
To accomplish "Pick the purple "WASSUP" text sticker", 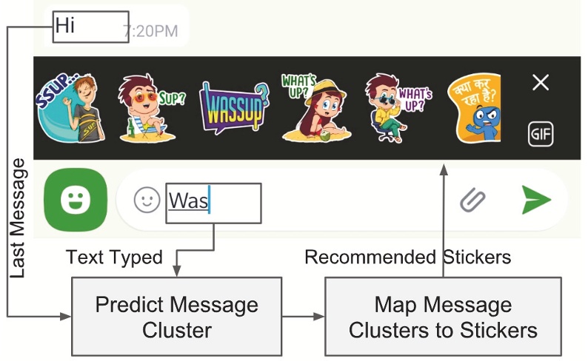I will pos(234,109).
